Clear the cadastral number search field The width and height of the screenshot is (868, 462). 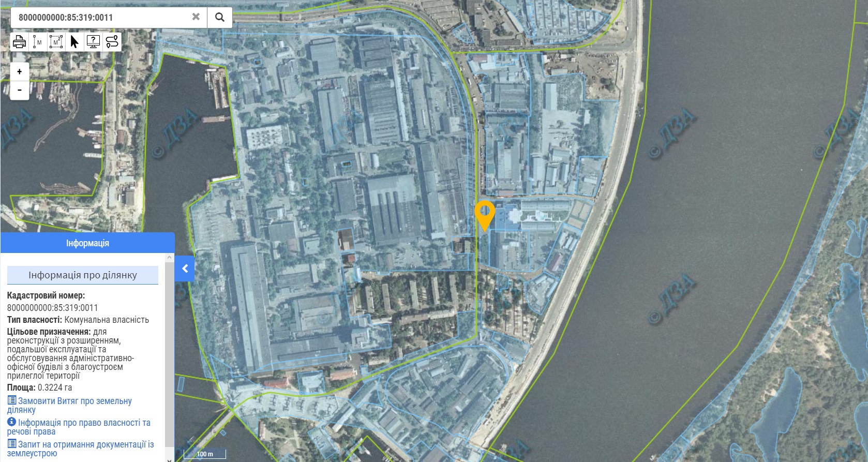[196, 17]
